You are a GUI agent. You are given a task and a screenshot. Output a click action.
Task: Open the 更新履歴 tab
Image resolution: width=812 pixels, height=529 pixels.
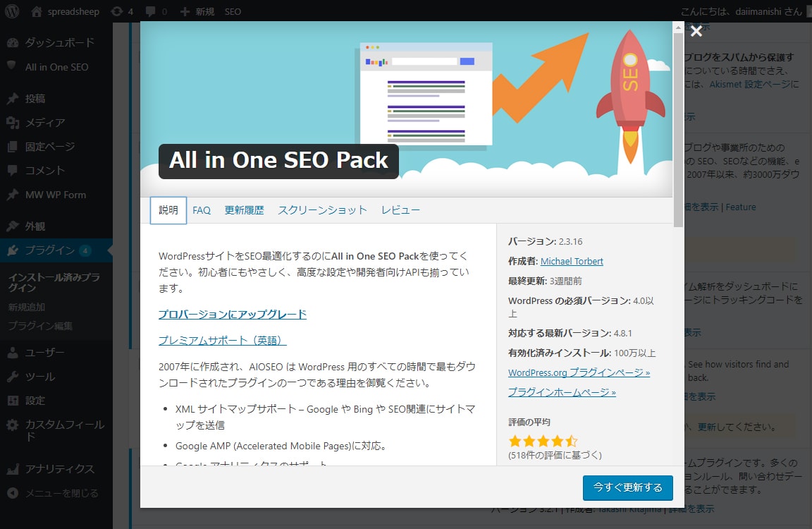(x=244, y=210)
